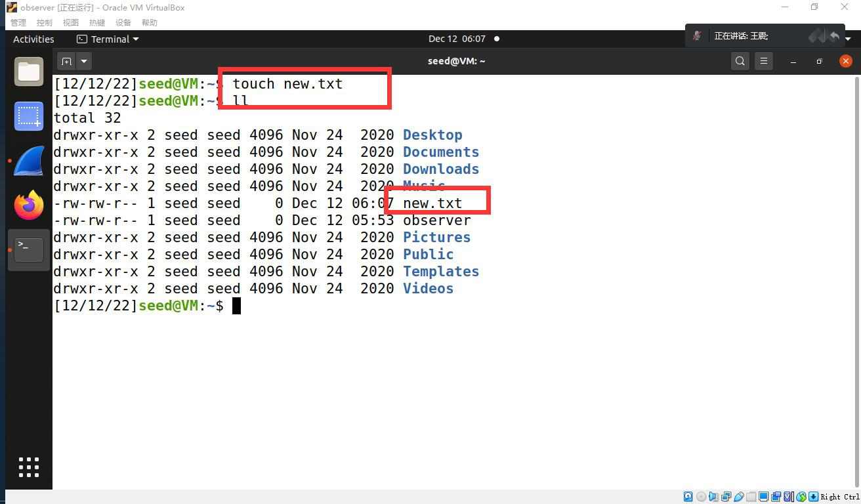Open Wireshark from the dock

(29, 160)
